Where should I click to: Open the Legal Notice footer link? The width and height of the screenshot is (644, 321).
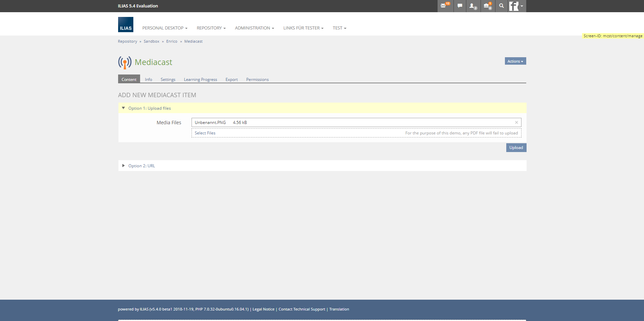(x=263, y=309)
